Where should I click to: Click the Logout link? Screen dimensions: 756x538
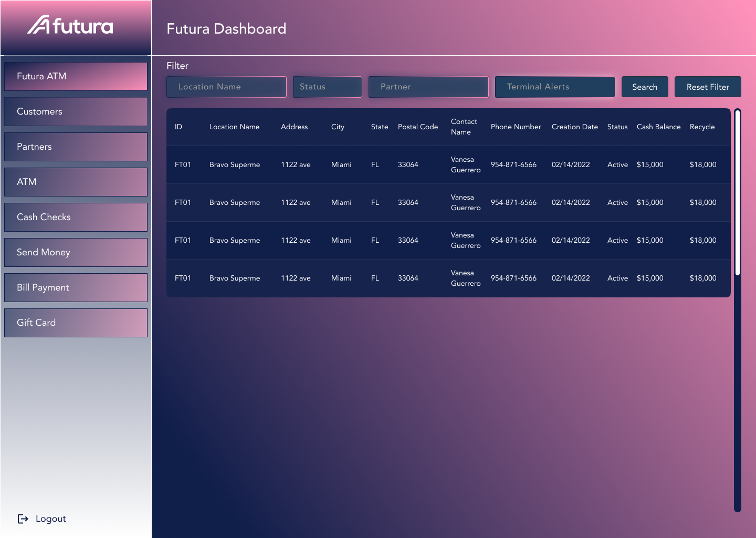[50, 519]
